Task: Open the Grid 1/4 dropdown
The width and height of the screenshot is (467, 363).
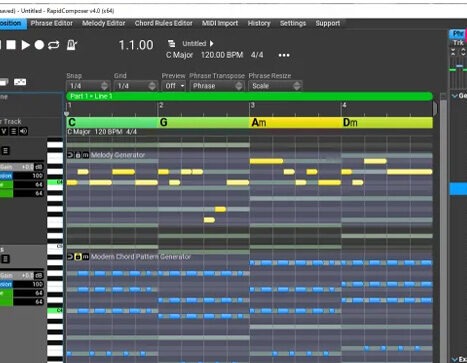Action: (135, 86)
